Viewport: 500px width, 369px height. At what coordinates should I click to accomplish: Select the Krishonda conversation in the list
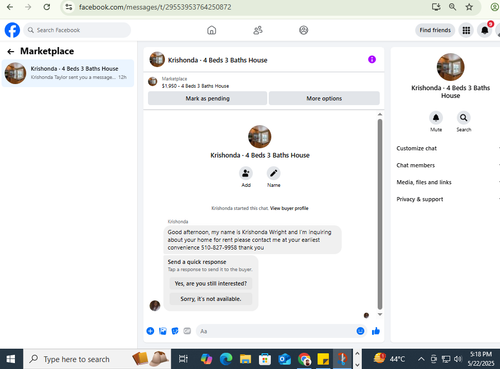point(68,73)
